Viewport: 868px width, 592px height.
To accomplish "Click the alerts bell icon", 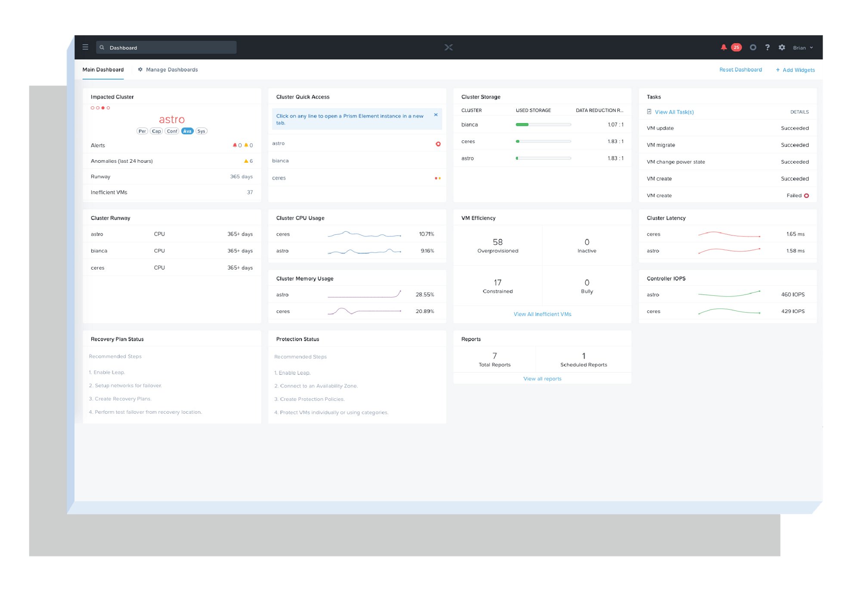I will [x=724, y=47].
